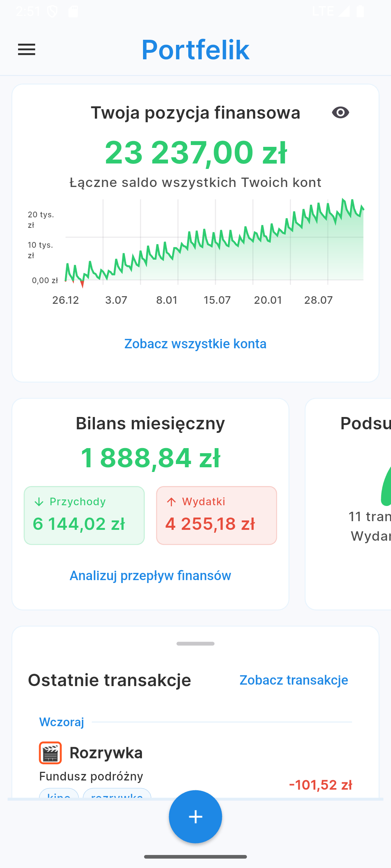This screenshot has height=868, width=391.
Task: Click the Rozrywka clapperboard category icon
Action: coord(50,753)
